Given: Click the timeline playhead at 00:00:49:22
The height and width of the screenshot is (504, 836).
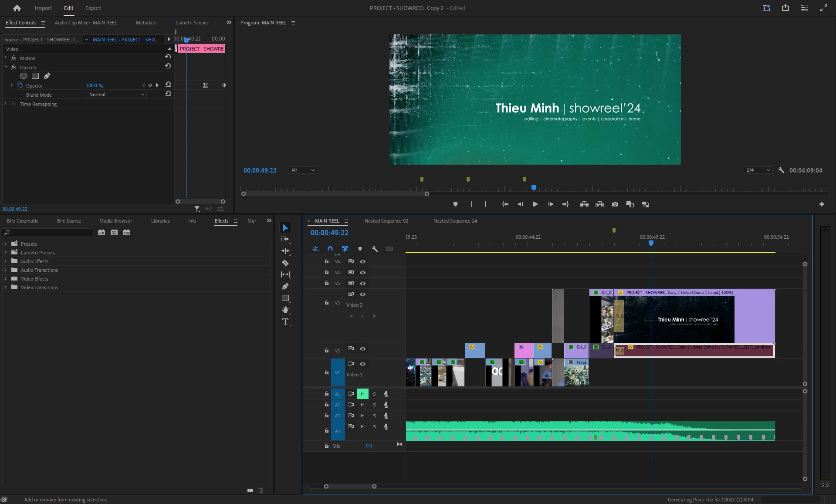Looking at the screenshot, I should [651, 243].
